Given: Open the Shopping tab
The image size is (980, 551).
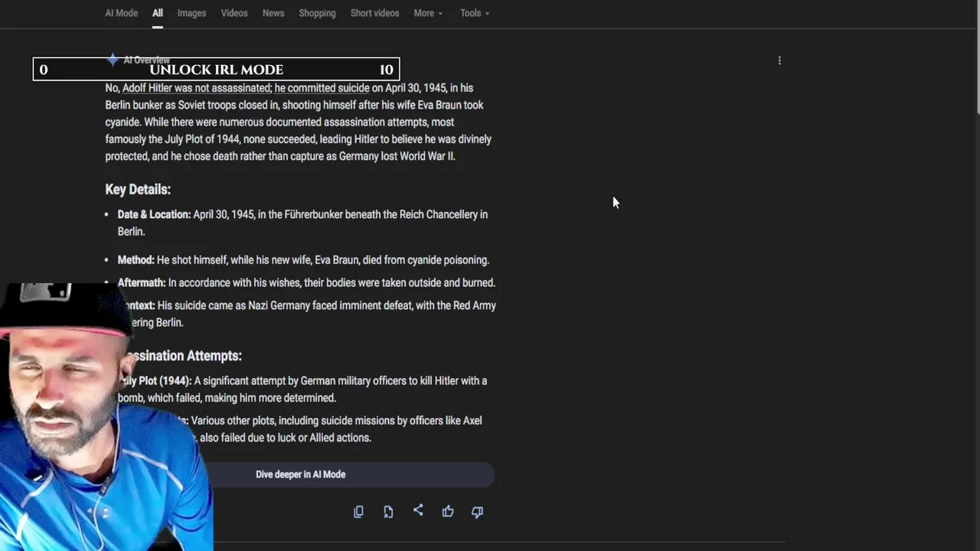Looking at the screenshot, I should pyautogui.click(x=317, y=13).
